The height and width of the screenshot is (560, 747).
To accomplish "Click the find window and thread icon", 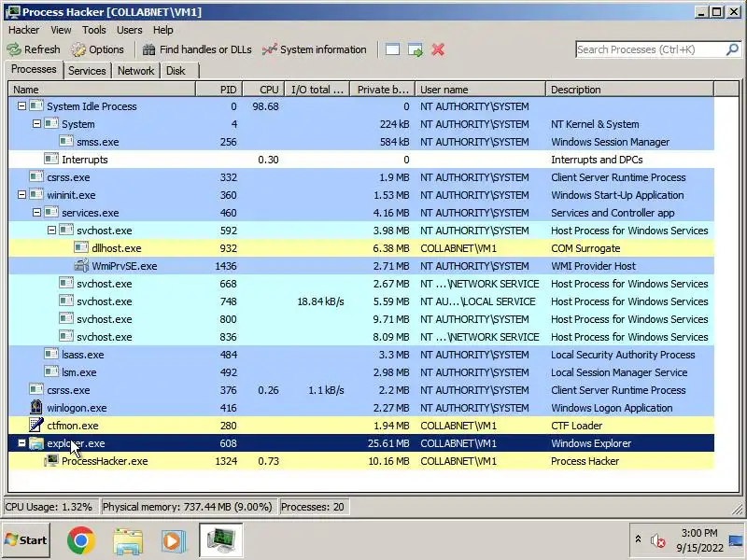I will tap(416, 49).
